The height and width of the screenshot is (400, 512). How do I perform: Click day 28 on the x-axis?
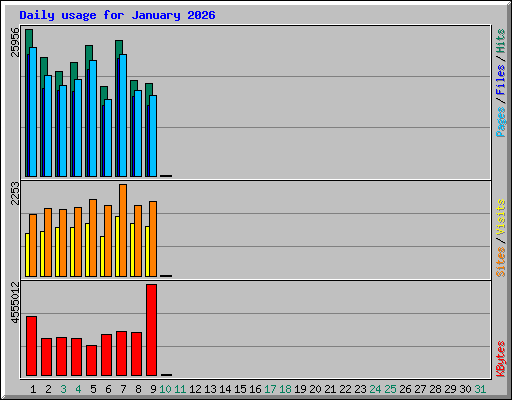[435, 389]
